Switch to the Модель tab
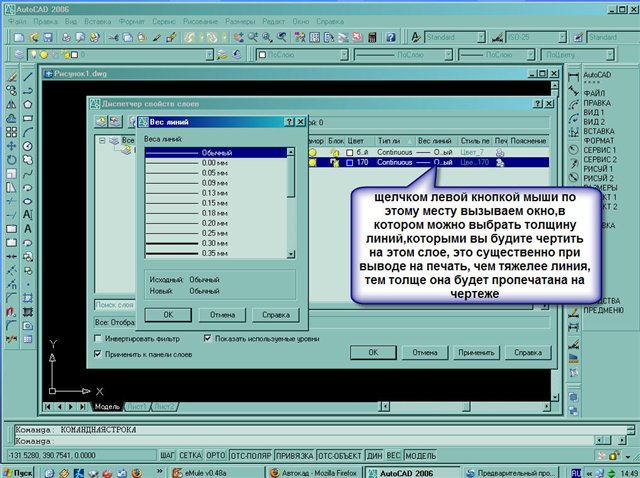 pyautogui.click(x=107, y=407)
